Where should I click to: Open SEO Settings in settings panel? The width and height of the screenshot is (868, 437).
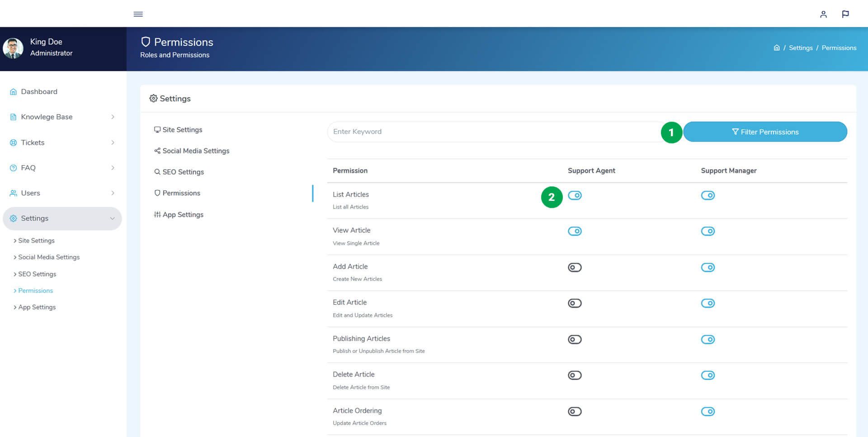click(183, 172)
